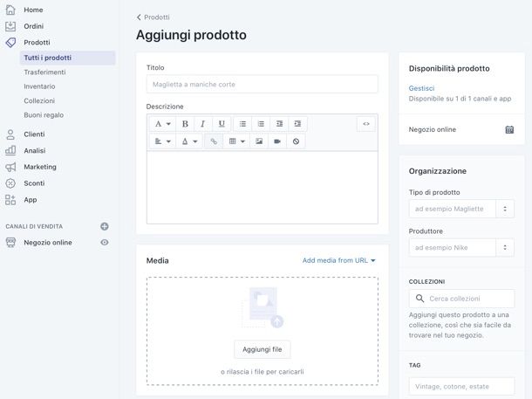
Task: Click the Ordini inbox icon
Action: click(10, 26)
